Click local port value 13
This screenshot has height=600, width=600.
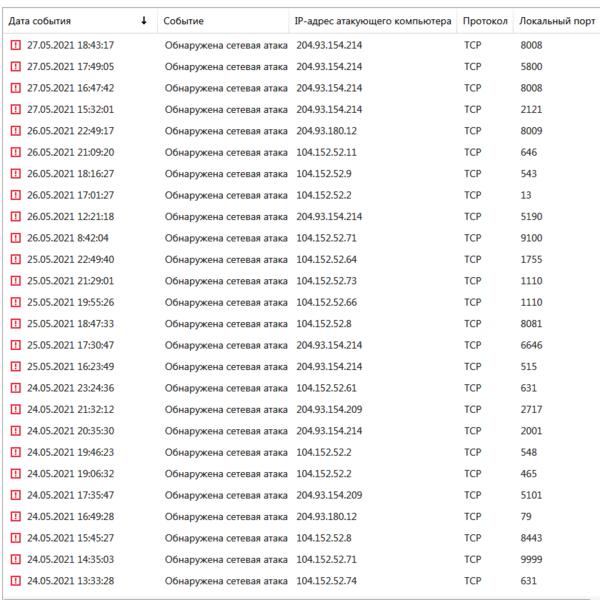526,195
